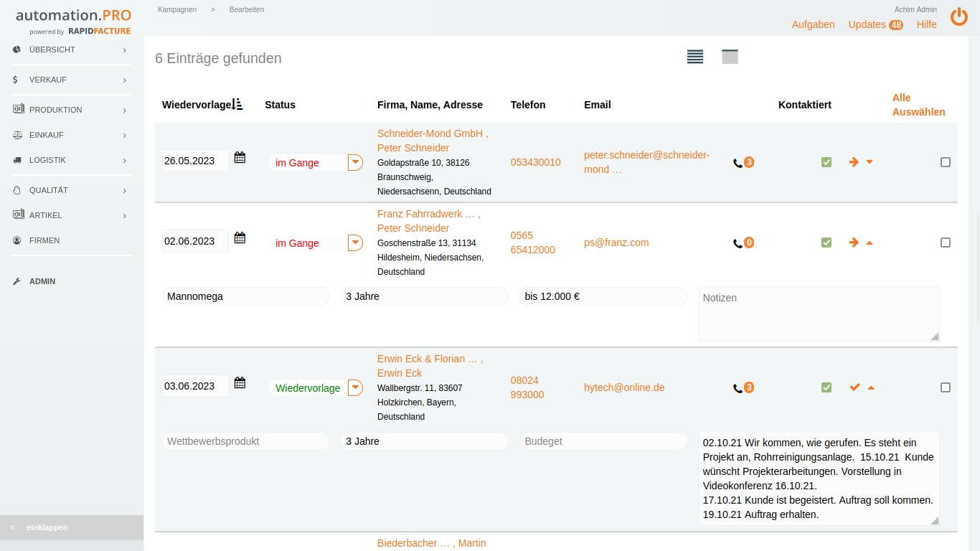The image size is (980, 551).
Task: Switch to compact list view icon
Action: [x=694, y=57]
